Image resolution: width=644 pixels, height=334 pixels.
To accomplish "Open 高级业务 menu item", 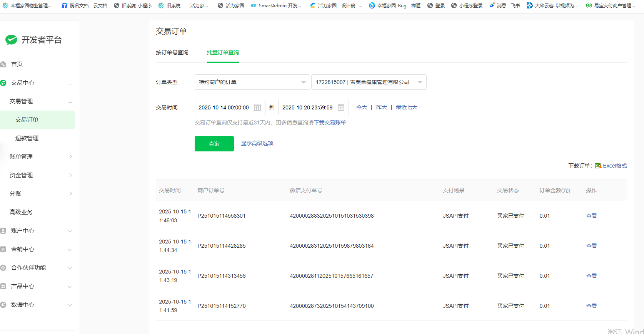I will click(21, 212).
